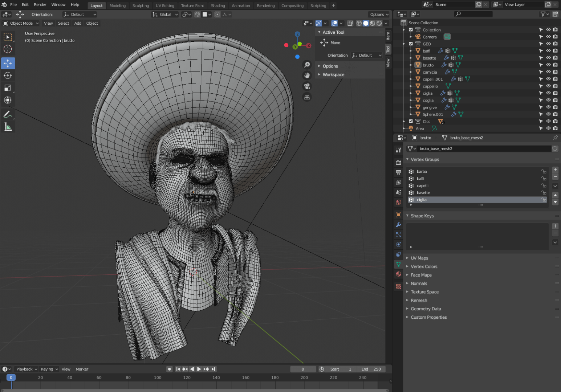Play the animation forward

pos(199,369)
